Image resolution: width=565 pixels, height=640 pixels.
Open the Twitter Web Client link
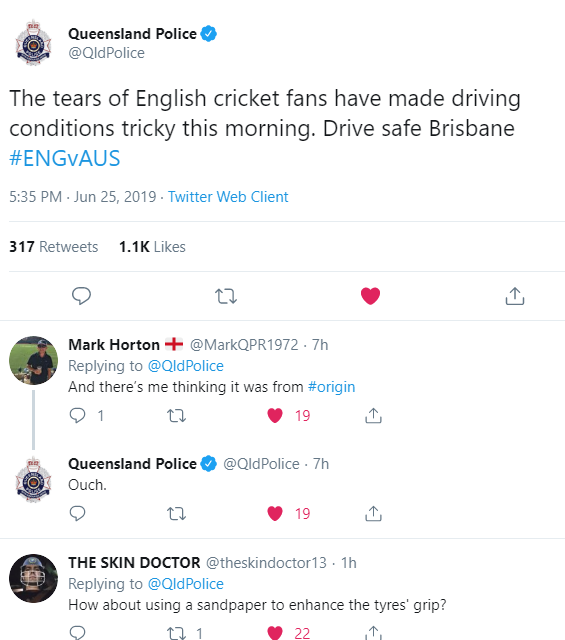[228, 197]
